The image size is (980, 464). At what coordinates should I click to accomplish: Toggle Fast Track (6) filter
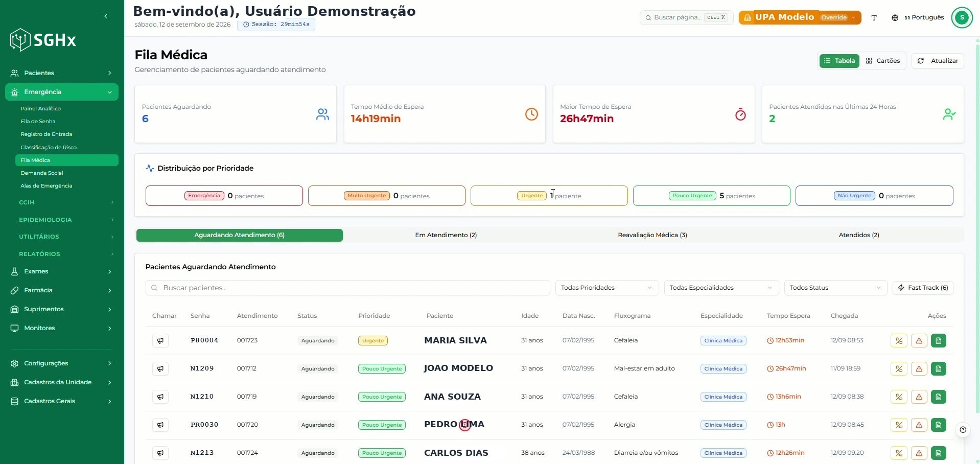pos(923,288)
